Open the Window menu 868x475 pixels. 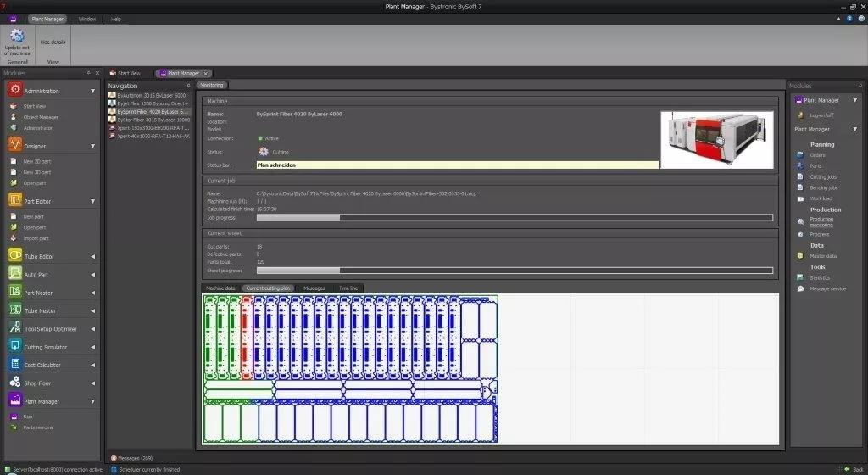[86, 19]
